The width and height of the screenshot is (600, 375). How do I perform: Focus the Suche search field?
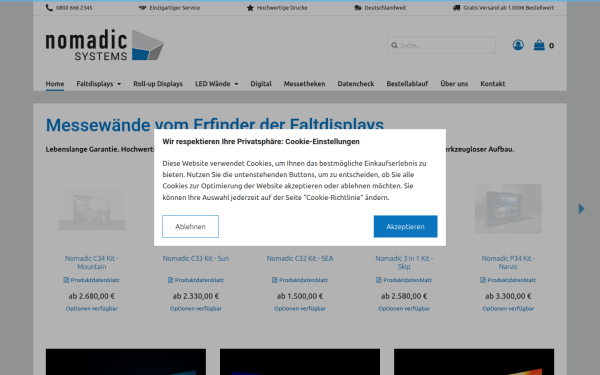tap(441, 45)
